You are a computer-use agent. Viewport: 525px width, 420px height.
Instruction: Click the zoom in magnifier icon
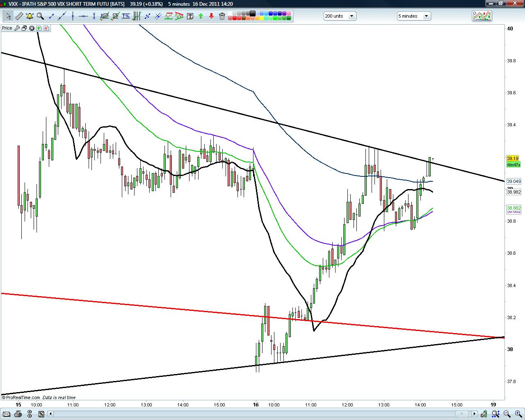pyautogui.click(x=518, y=414)
